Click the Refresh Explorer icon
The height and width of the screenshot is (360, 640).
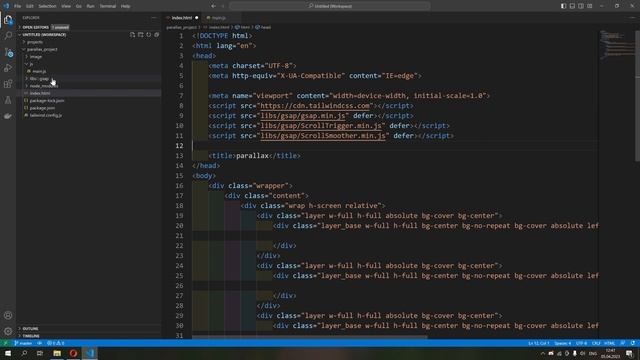tap(149, 35)
